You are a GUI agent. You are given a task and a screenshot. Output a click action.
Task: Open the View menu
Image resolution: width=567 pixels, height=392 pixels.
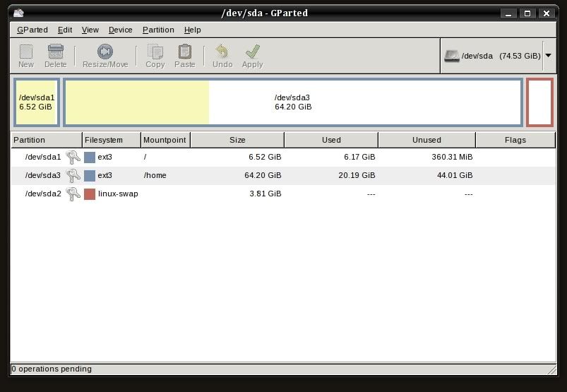[90, 30]
